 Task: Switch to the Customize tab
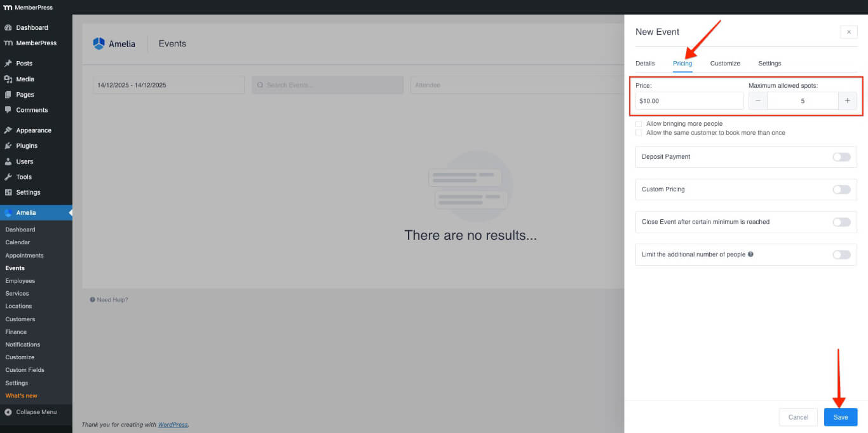tap(725, 64)
